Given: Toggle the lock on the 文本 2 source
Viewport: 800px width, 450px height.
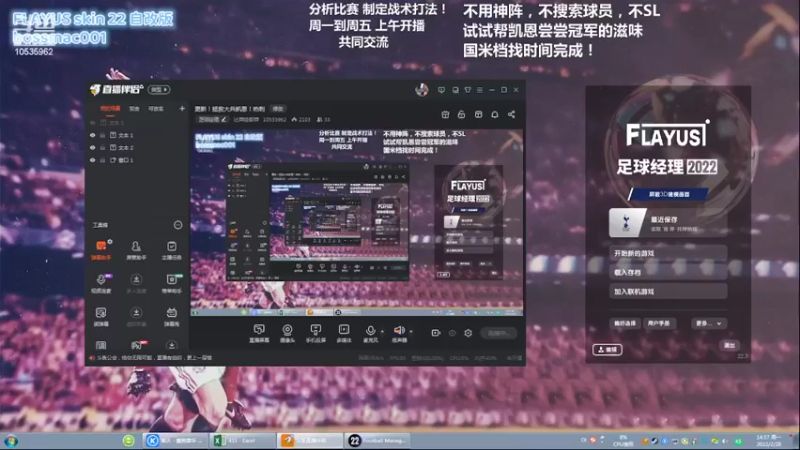Looking at the screenshot, I should click(x=103, y=147).
